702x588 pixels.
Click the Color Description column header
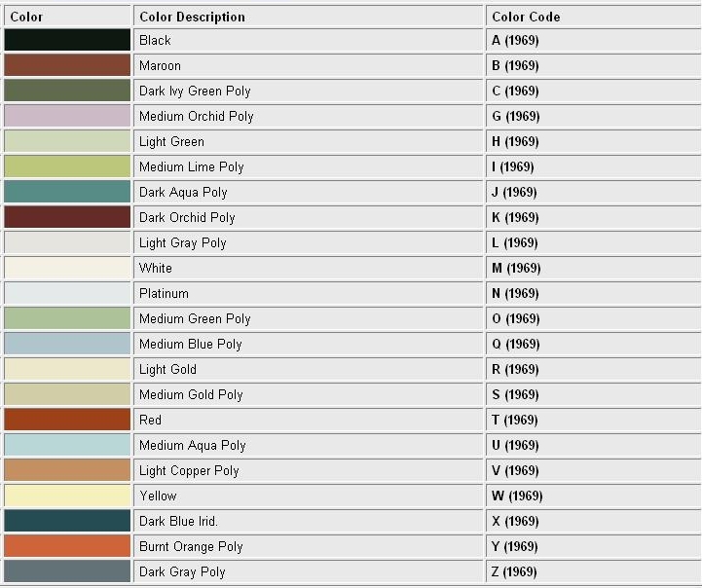coord(192,17)
